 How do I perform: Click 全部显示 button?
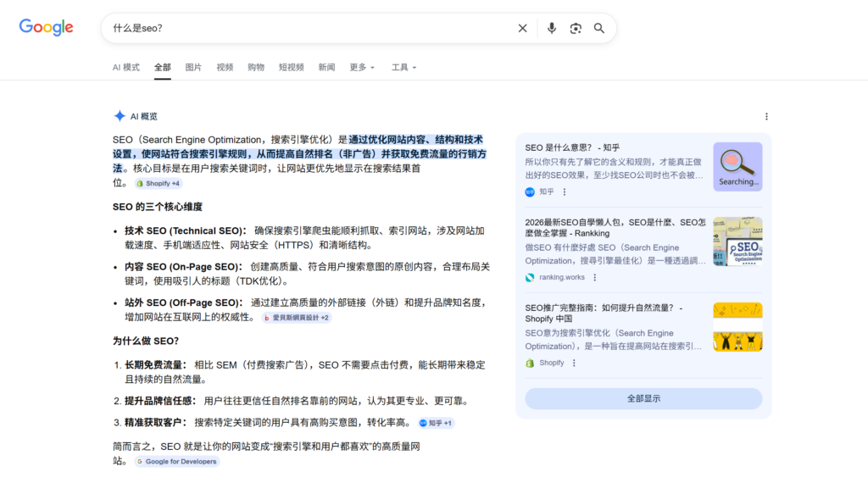tap(643, 398)
